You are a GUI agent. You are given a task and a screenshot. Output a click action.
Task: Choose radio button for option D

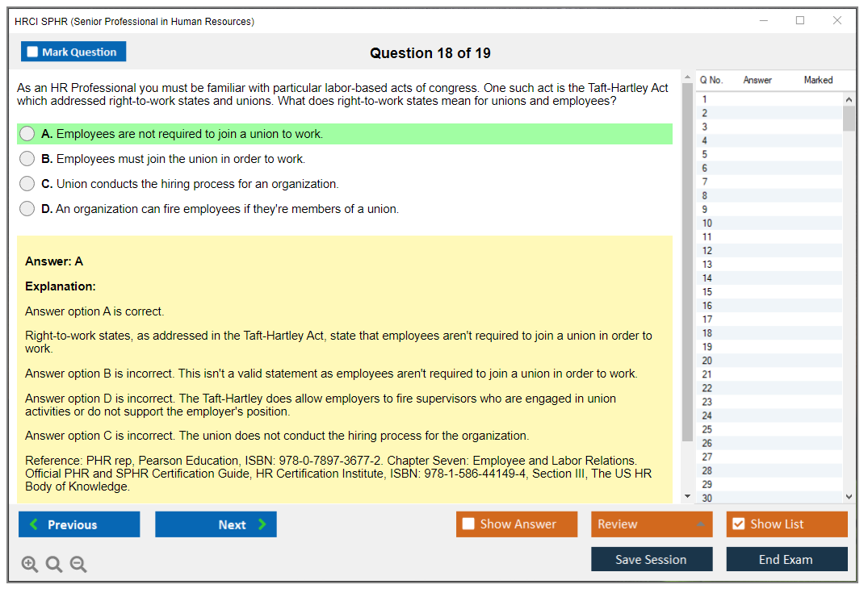27,209
